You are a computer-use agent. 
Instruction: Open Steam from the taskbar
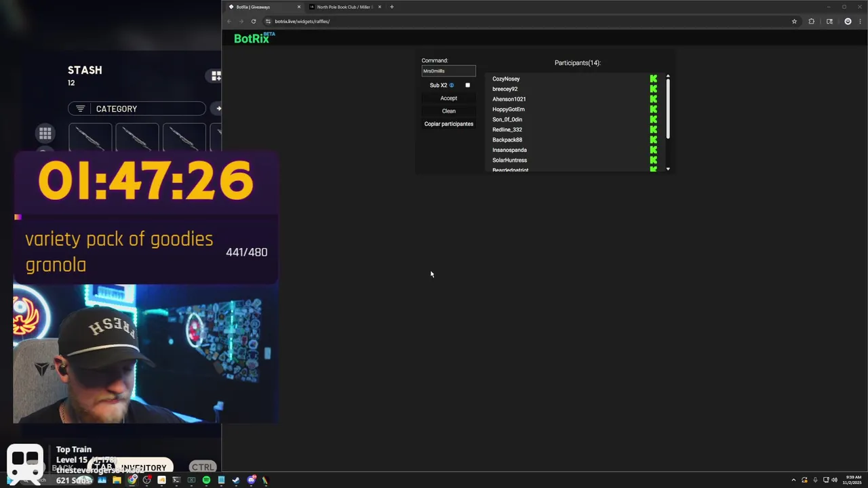pyautogui.click(x=236, y=480)
